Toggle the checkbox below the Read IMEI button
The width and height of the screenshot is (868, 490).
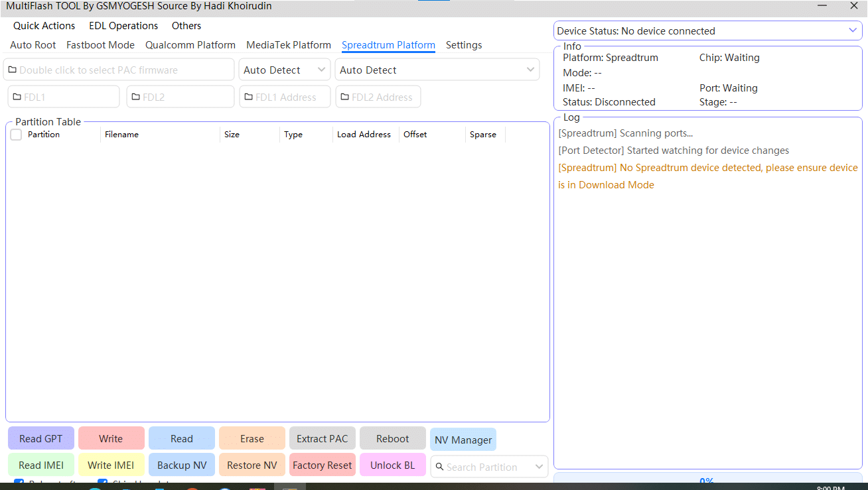19,483
